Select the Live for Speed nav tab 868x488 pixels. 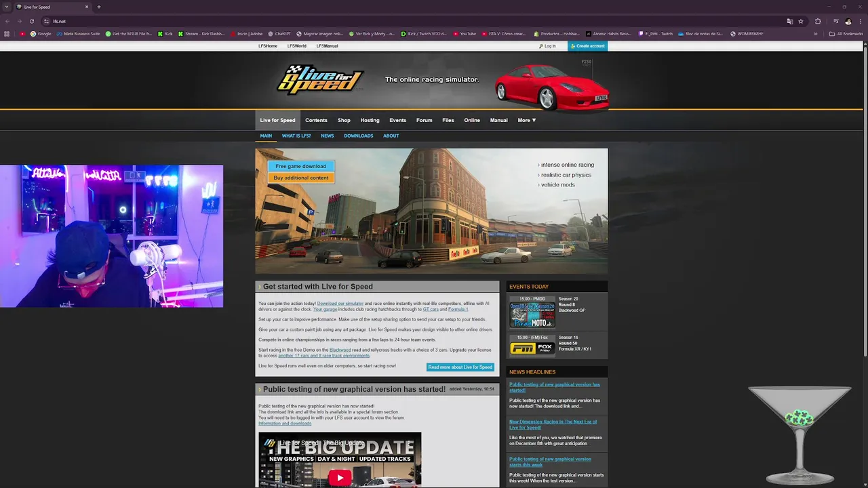click(x=277, y=121)
